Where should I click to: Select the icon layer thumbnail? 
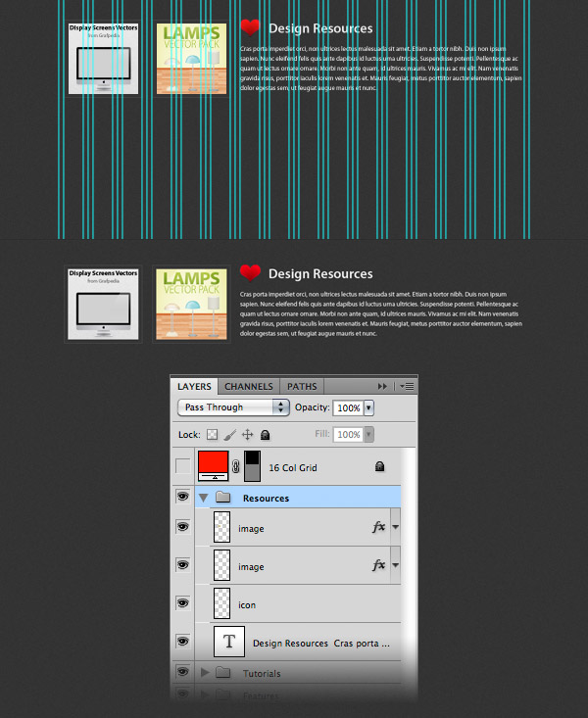pos(222,603)
